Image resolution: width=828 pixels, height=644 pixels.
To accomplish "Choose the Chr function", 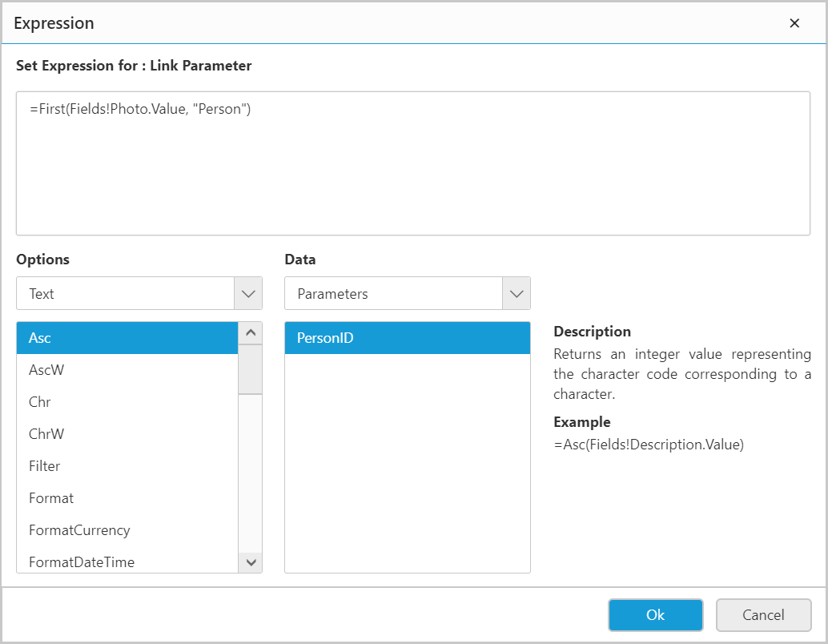I will point(127,402).
